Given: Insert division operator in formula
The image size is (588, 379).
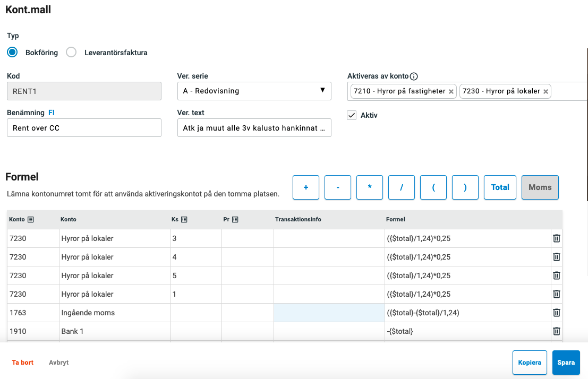Looking at the screenshot, I should (402, 187).
